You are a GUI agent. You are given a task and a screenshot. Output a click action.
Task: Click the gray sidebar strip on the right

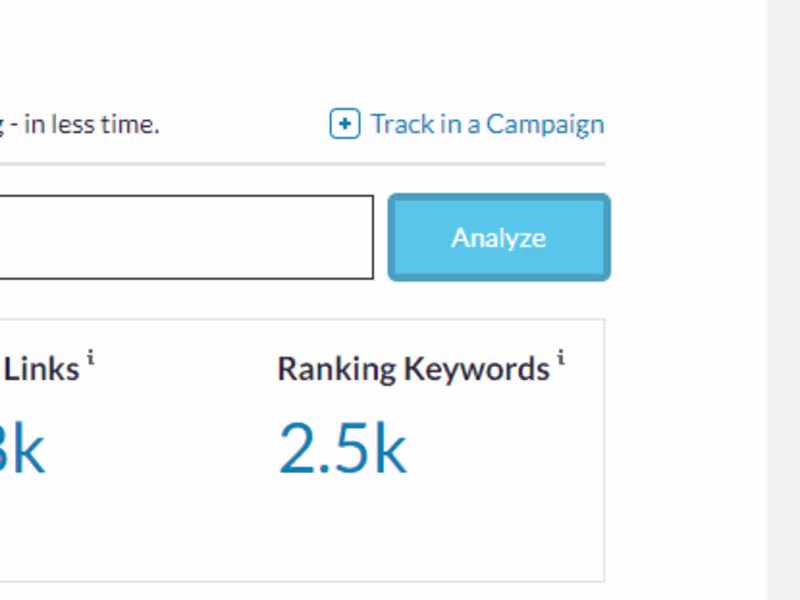(x=783, y=300)
